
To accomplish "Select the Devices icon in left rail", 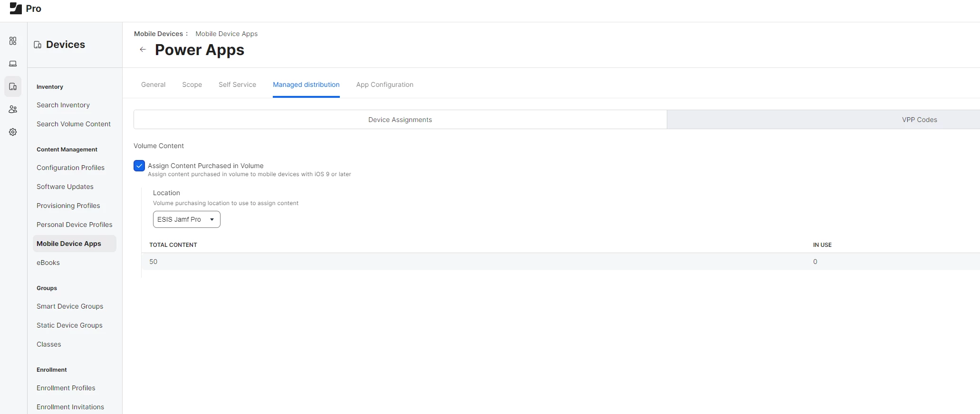I will [x=13, y=86].
